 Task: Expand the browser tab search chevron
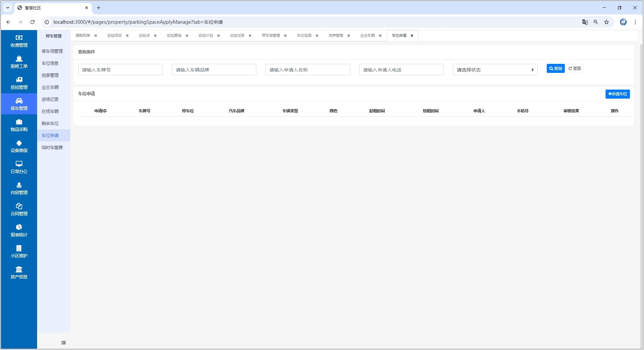click(8, 8)
